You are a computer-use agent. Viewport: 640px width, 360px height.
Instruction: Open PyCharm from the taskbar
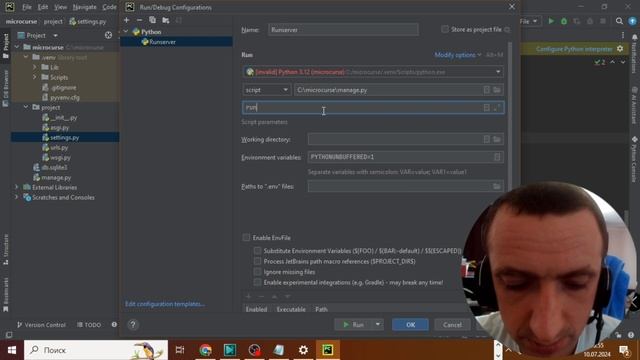point(328,350)
